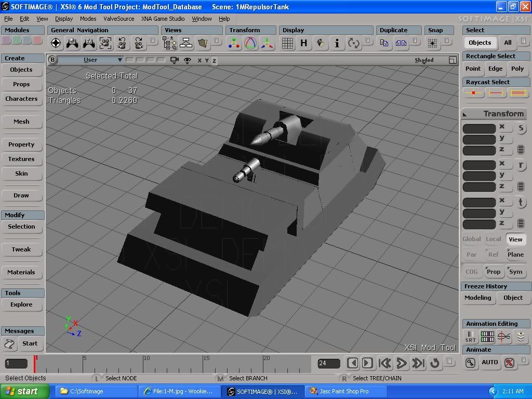The height and width of the screenshot is (399, 532).
Task: Click the first navigation reset camera icon
Action: (56, 43)
